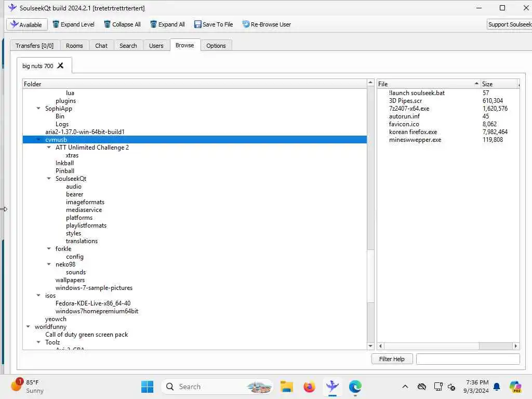This screenshot has width=532, height=399.
Task: Click Re-Browse User to refresh shares
Action: [267, 24]
